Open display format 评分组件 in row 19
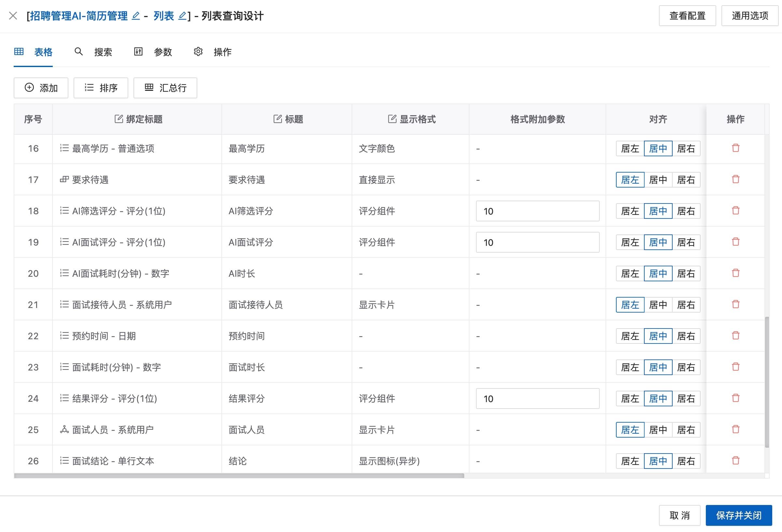The width and height of the screenshot is (782, 532). (377, 242)
